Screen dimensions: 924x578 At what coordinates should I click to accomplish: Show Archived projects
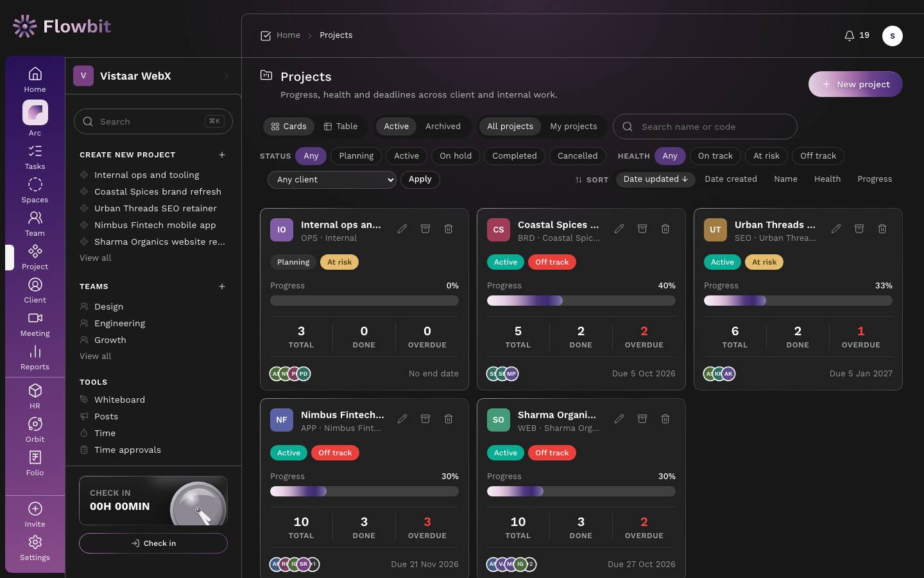pyautogui.click(x=443, y=127)
